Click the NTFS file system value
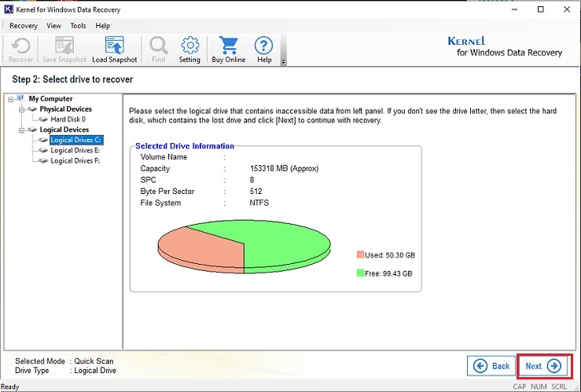This screenshot has width=581, height=392. (259, 203)
